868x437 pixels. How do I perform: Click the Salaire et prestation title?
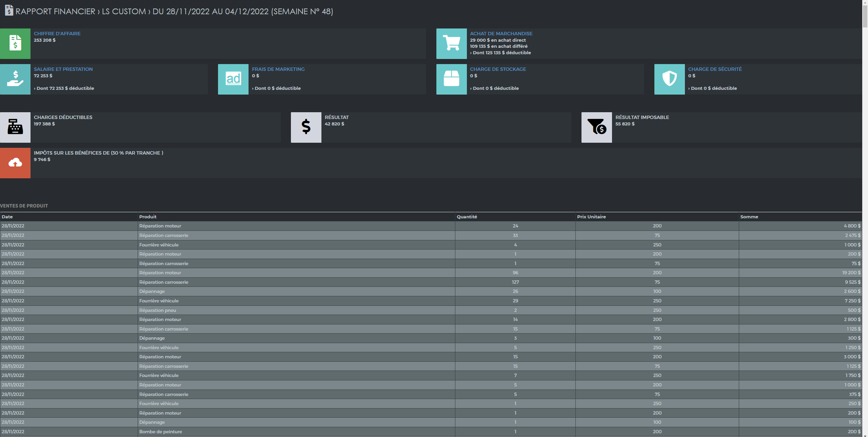click(x=63, y=69)
